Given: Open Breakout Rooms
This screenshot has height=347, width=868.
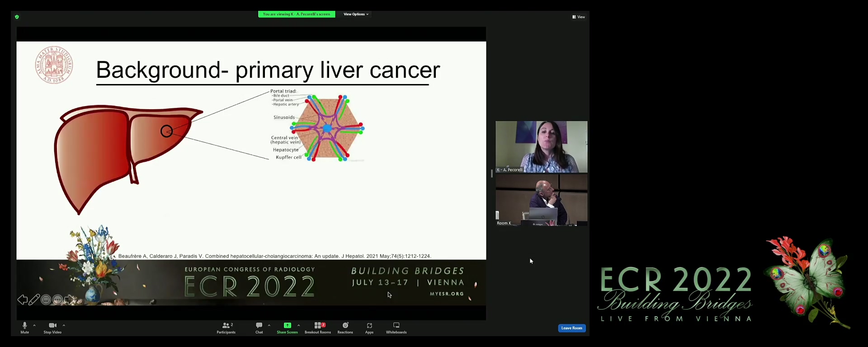Looking at the screenshot, I should coord(318,328).
